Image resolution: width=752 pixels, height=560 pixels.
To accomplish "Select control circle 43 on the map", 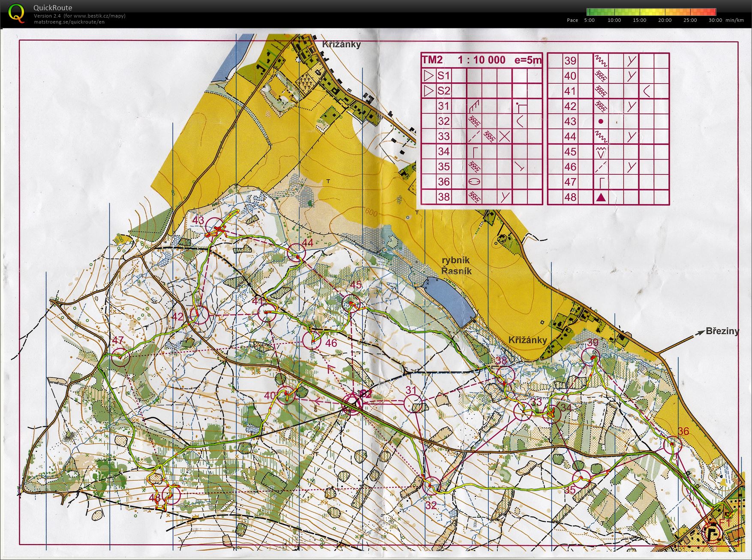I will [x=215, y=227].
